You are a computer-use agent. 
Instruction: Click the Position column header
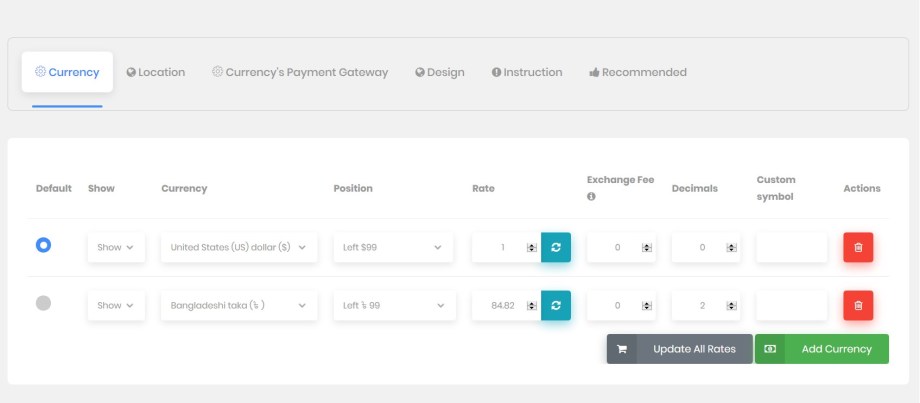point(353,188)
